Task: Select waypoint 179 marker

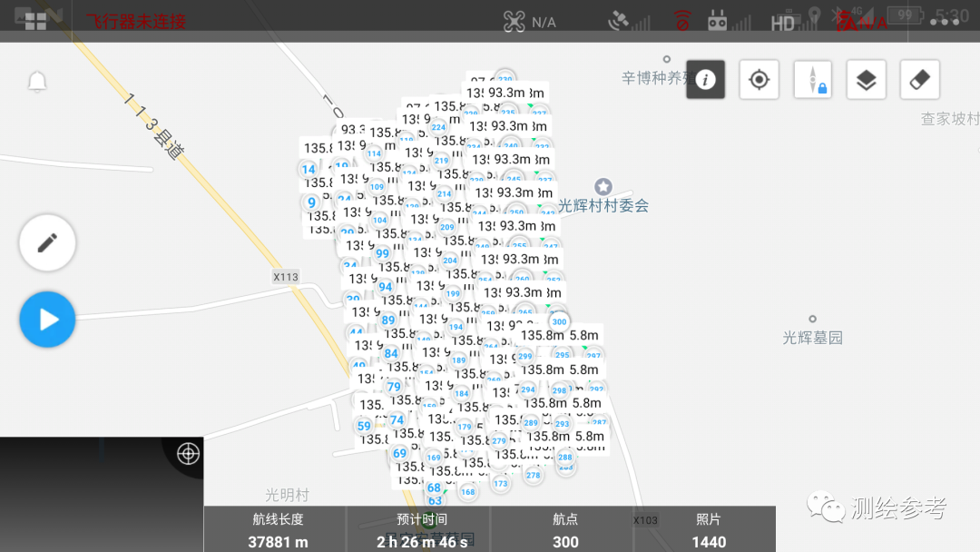Action: (x=465, y=427)
